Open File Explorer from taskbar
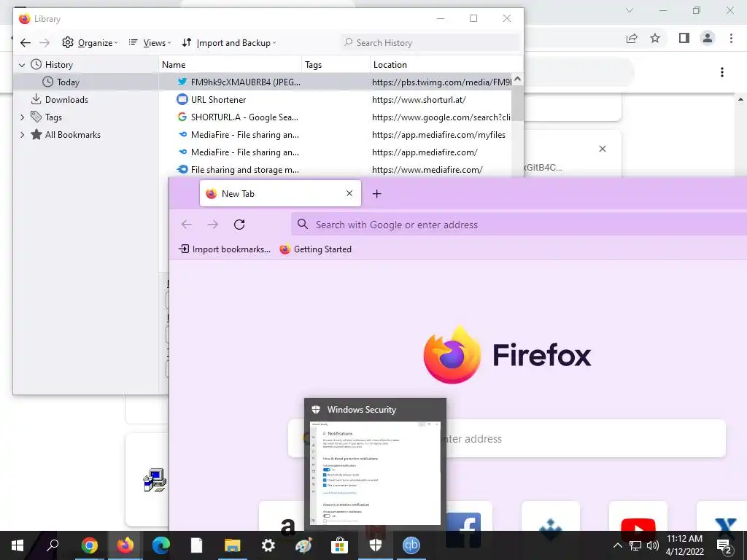The width and height of the screenshot is (747, 560). [x=233, y=545]
